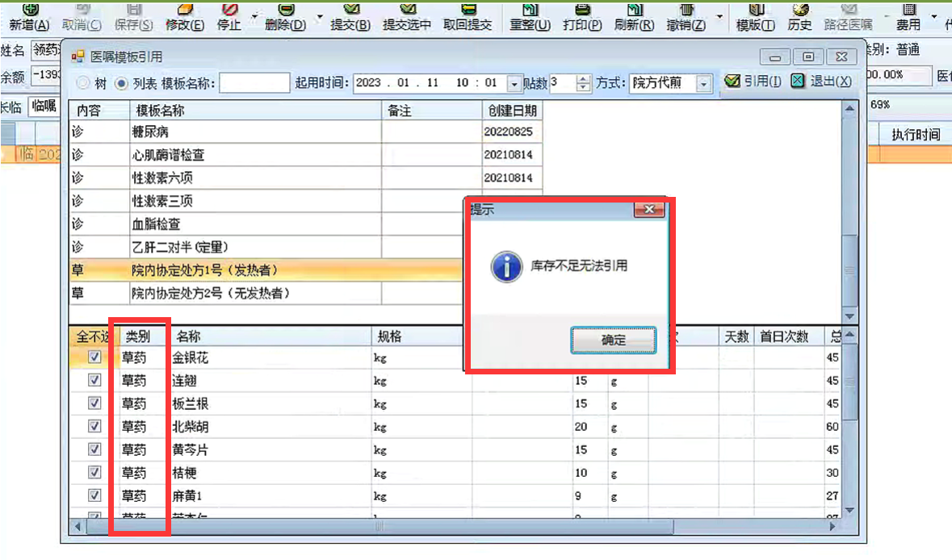952x560 pixels.
Task: Click the horizontal scrollbar right arrow
Action: coord(832,527)
